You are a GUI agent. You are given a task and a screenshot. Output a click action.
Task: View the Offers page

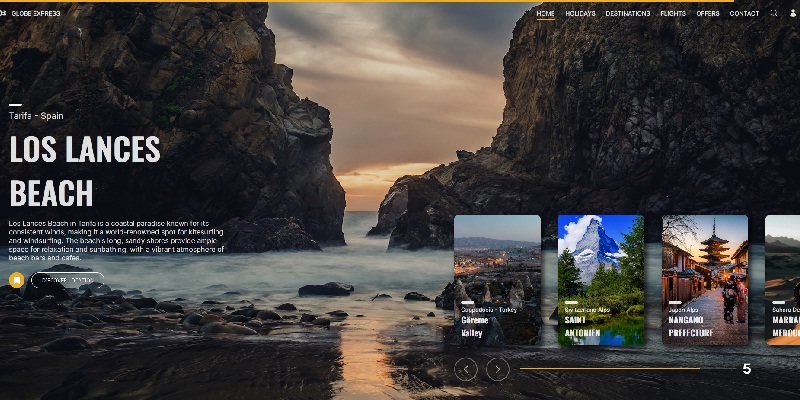pos(708,14)
